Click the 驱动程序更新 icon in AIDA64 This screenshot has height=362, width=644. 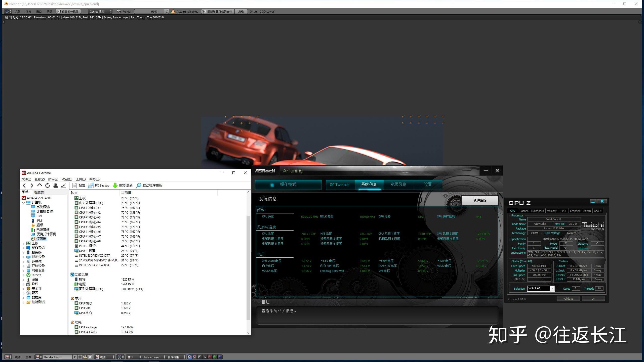139,185
